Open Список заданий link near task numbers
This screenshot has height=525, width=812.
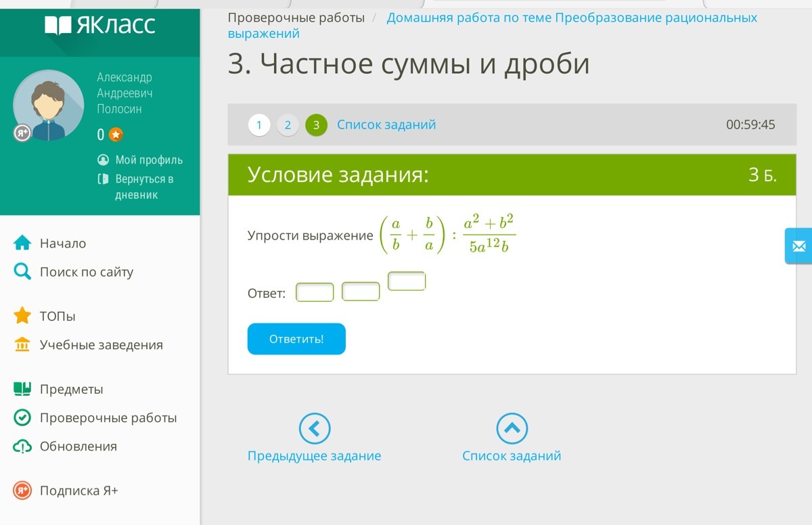(x=386, y=125)
